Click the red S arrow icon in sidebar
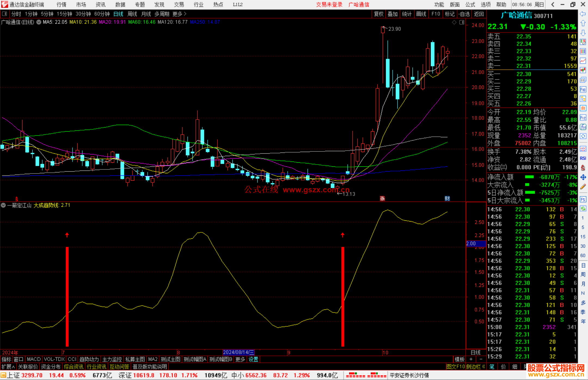 [583, 168]
